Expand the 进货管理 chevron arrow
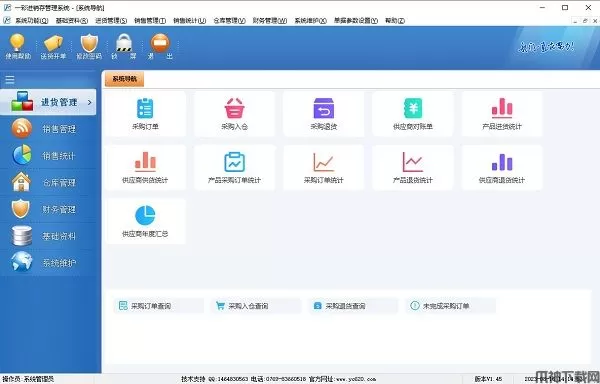Image resolution: width=600 pixels, height=384 pixels. point(90,103)
